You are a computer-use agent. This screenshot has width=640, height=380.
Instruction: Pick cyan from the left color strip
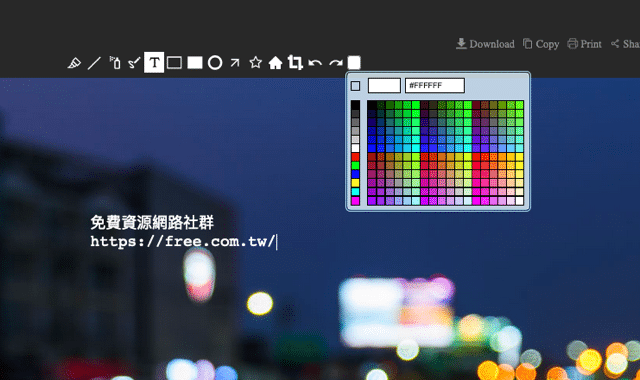[356, 192]
